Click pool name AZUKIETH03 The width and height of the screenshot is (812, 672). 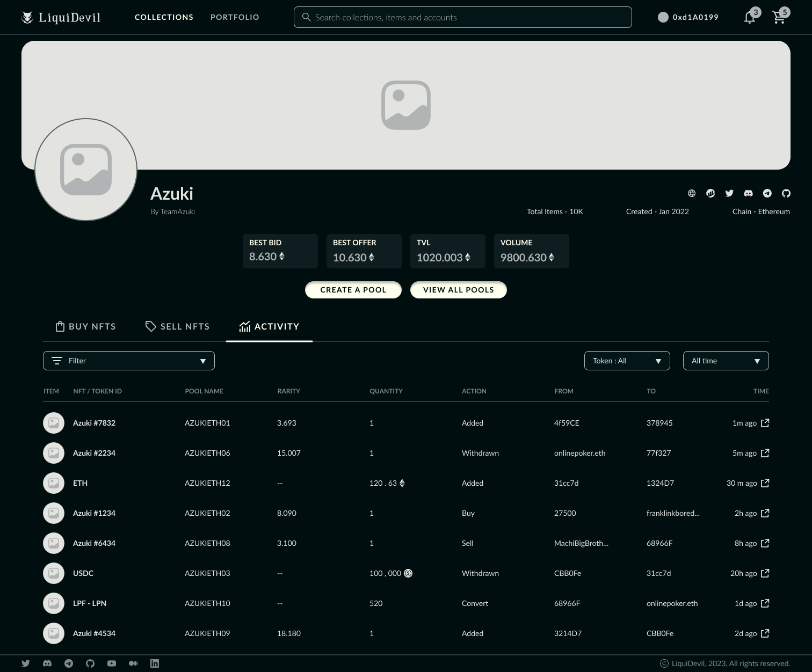(x=207, y=573)
